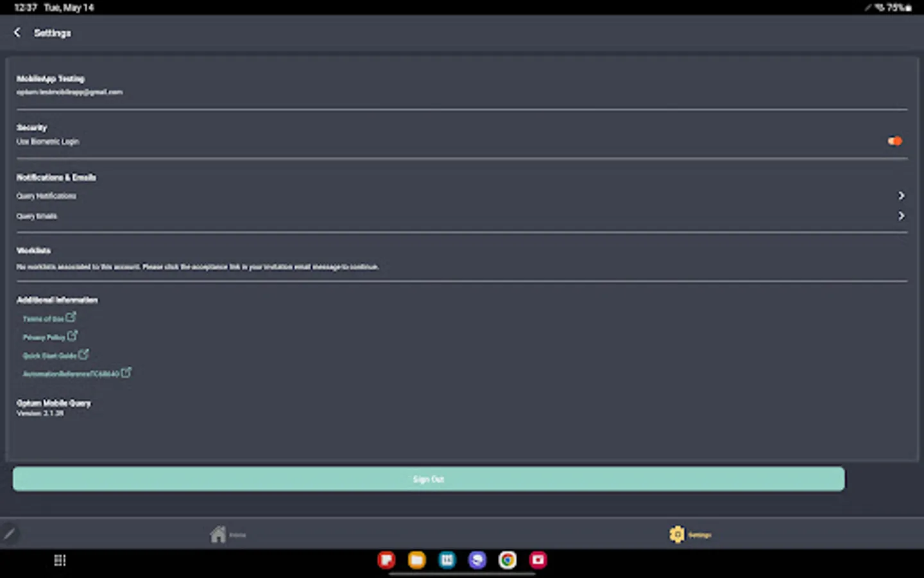Click the account email address under MobileApp Testing
This screenshot has height=578, width=924.
(x=69, y=92)
